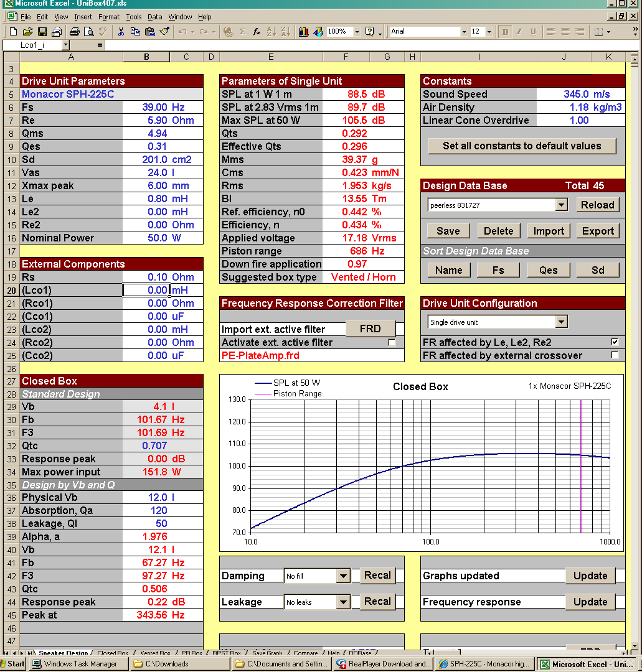Image resolution: width=642 pixels, height=672 pixels.
Task: Open the Edit menu
Action: point(42,17)
